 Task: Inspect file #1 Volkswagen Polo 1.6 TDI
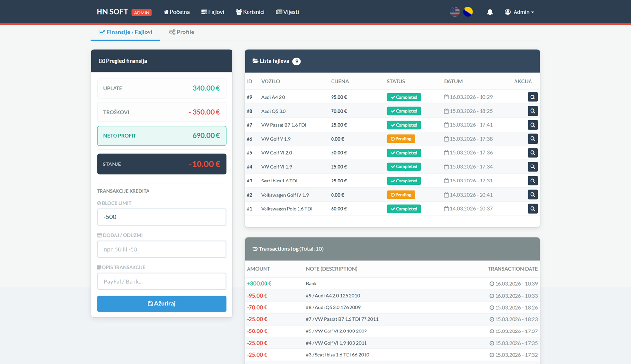[x=532, y=209]
